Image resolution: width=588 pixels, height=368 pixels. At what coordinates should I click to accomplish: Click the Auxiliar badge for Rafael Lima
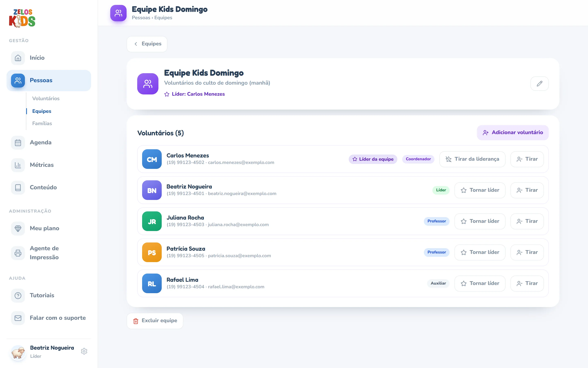tap(438, 283)
